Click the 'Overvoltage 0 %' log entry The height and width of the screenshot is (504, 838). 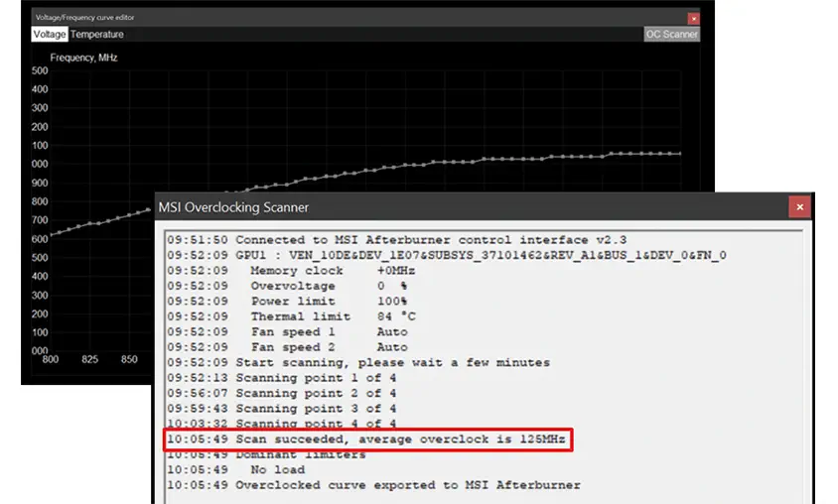tap(287, 286)
